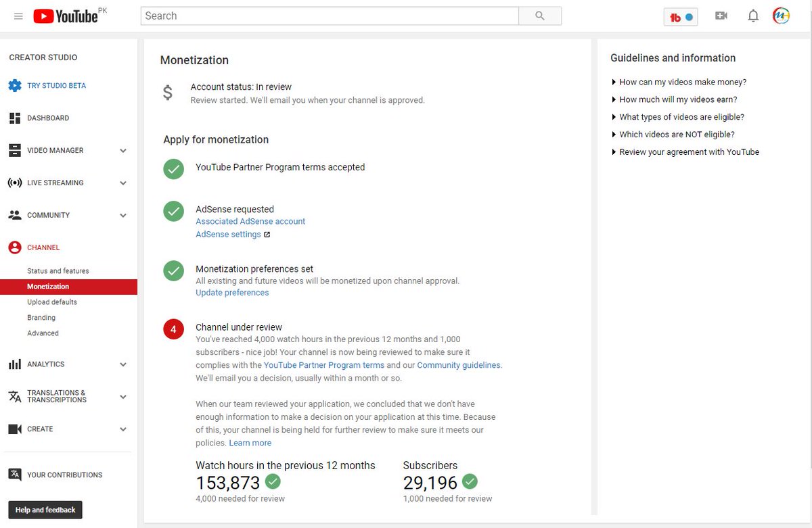The width and height of the screenshot is (812, 528).
Task: Select the Monetization sidebar item
Action: (68, 287)
